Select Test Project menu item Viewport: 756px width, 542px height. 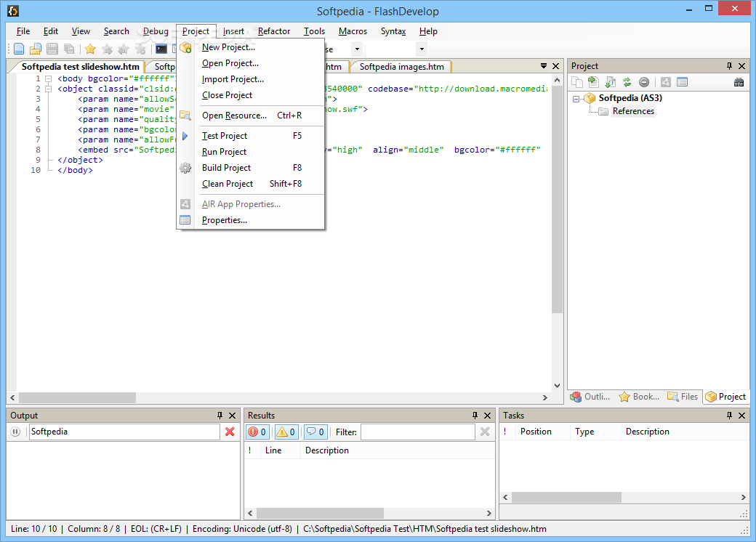click(x=250, y=136)
